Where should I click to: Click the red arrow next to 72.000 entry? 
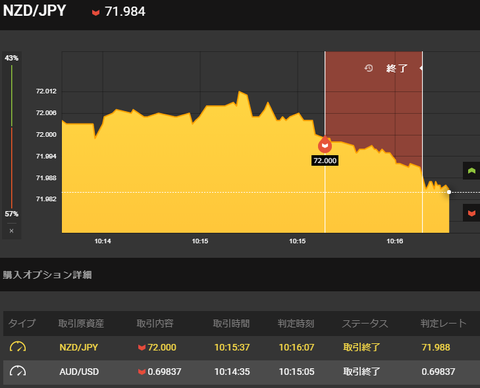pos(142,347)
